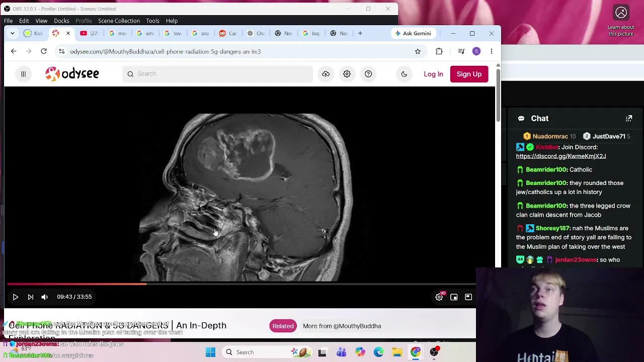
Task: Click Nuadormrac in chat leaderboard
Action: pos(549,136)
